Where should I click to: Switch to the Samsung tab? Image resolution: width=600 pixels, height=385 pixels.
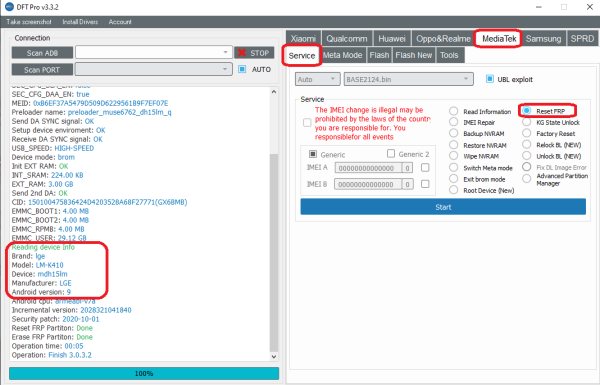pyautogui.click(x=543, y=39)
